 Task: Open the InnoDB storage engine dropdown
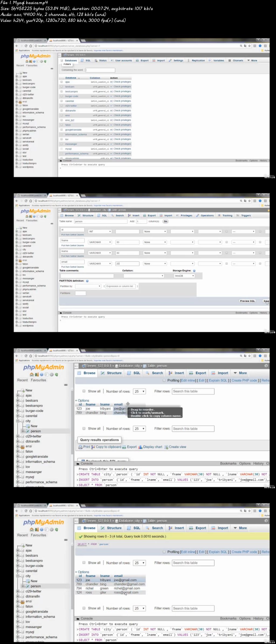tap(184, 276)
